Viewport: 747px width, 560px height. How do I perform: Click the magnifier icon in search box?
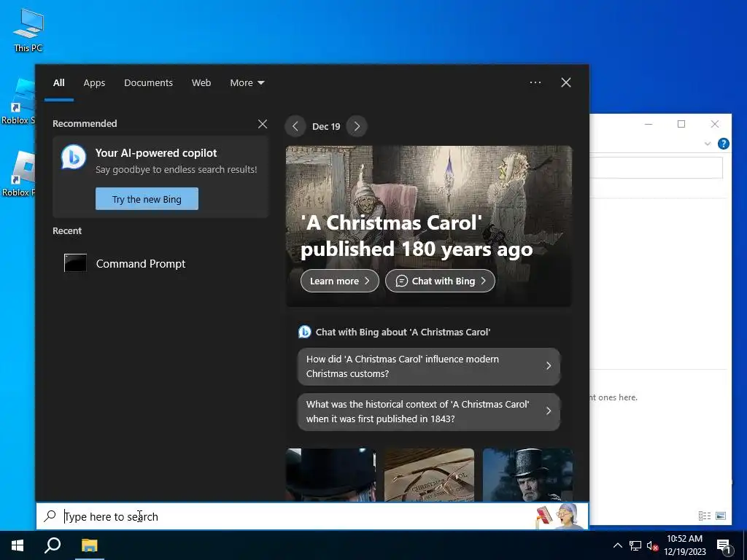coord(50,516)
